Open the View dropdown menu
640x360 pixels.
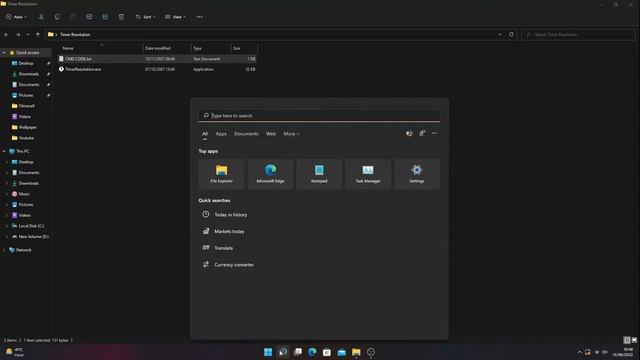(175, 17)
